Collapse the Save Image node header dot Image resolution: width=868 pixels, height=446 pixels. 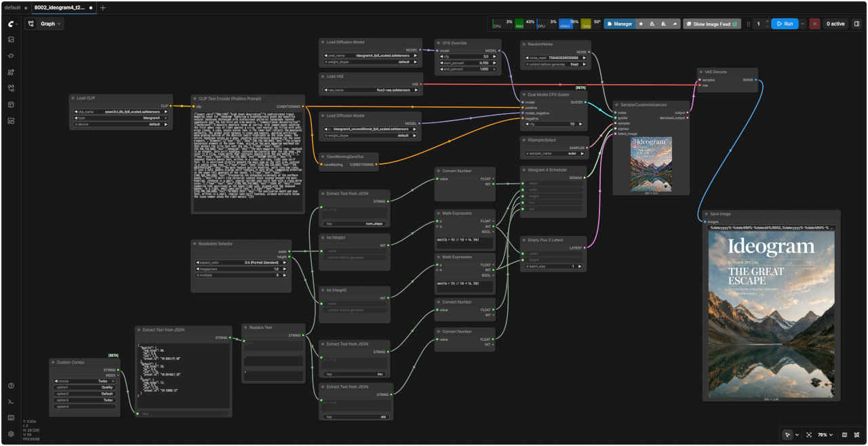pyautogui.click(x=706, y=214)
